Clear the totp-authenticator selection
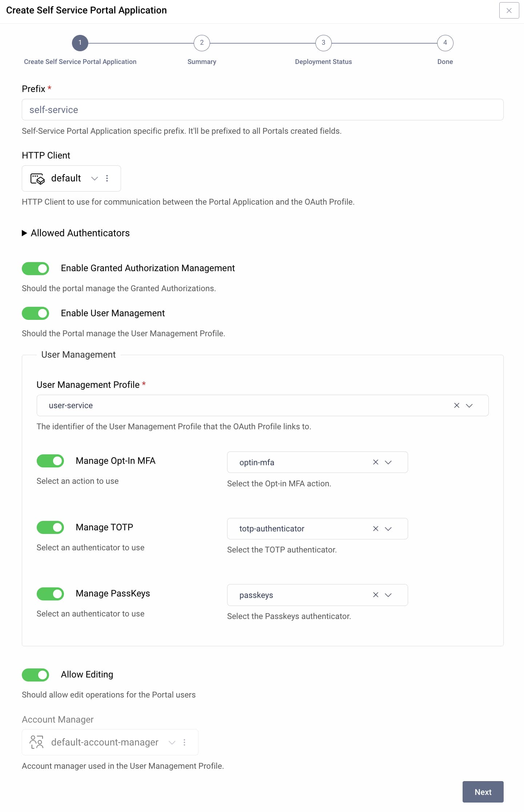The width and height of the screenshot is (524, 812). pos(376,528)
